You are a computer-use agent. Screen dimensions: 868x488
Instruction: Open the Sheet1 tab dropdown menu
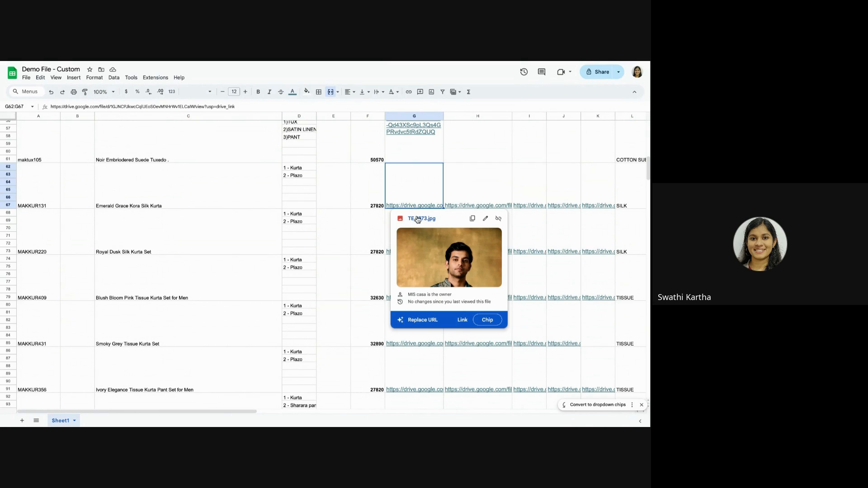pyautogui.click(x=75, y=420)
